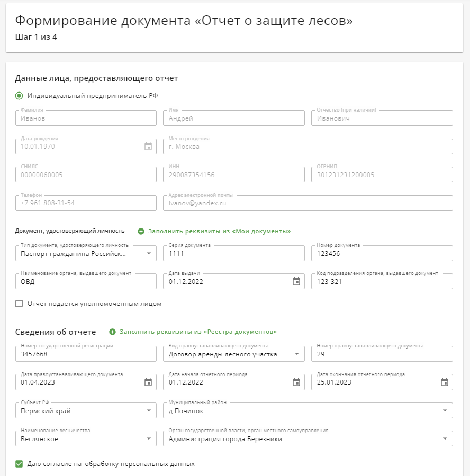470x476 pixels.
Task: Select «Индивидуальный предприниматель РФ» radio button
Action: pyautogui.click(x=20, y=96)
